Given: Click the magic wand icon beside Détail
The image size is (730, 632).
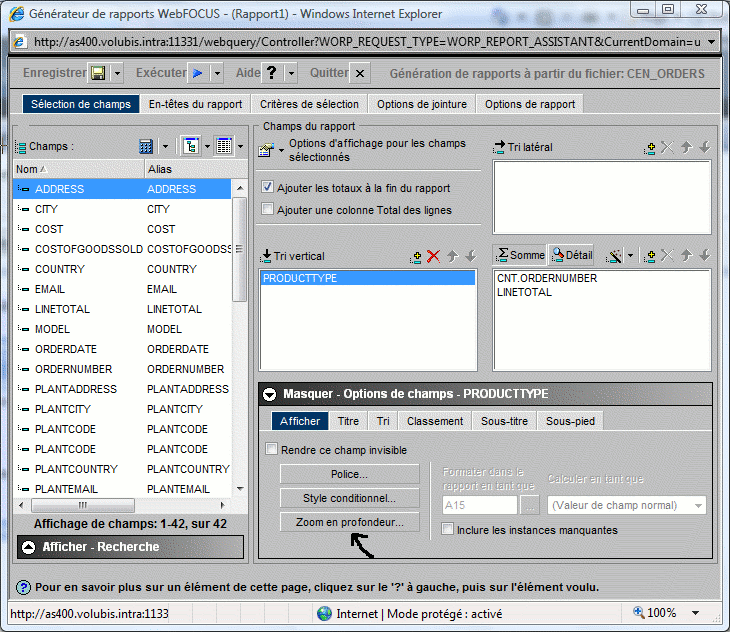Looking at the screenshot, I should (x=614, y=255).
